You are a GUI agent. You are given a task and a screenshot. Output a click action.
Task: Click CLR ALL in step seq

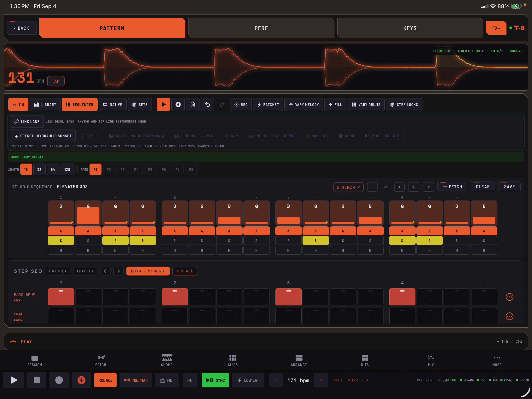(x=184, y=271)
